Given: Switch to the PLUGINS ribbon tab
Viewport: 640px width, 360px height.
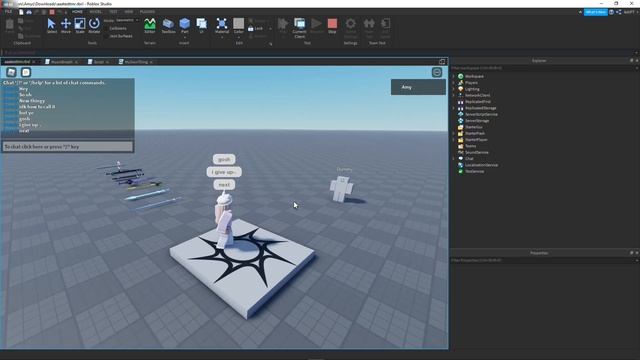Looking at the screenshot, I should click(x=147, y=12).
